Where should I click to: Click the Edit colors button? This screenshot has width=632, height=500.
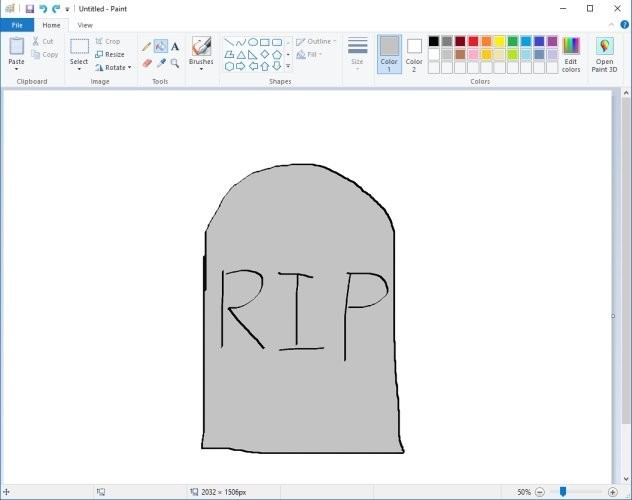click(571, 54)
